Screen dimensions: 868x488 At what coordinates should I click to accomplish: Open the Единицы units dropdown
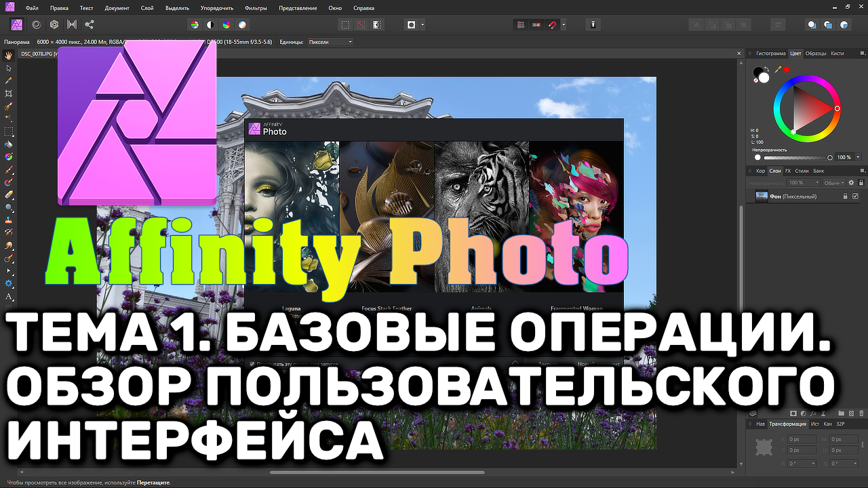tap(330, 42)
